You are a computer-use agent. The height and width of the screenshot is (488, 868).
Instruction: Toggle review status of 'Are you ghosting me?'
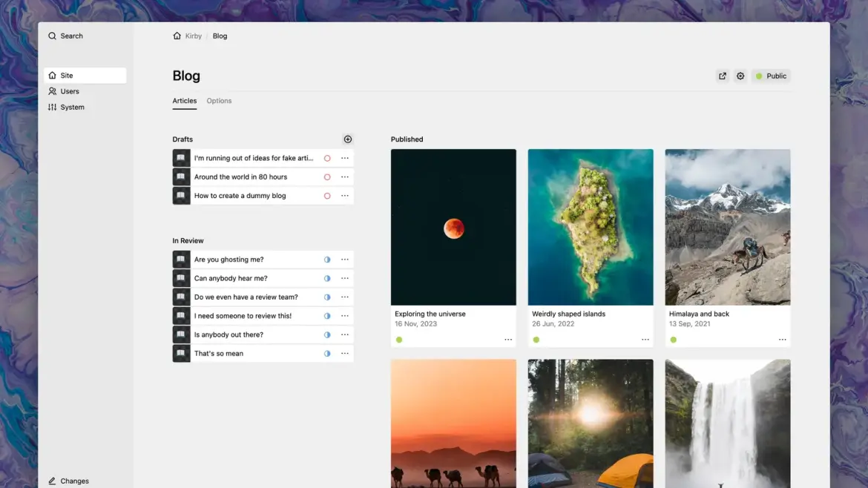pos(327,260)
